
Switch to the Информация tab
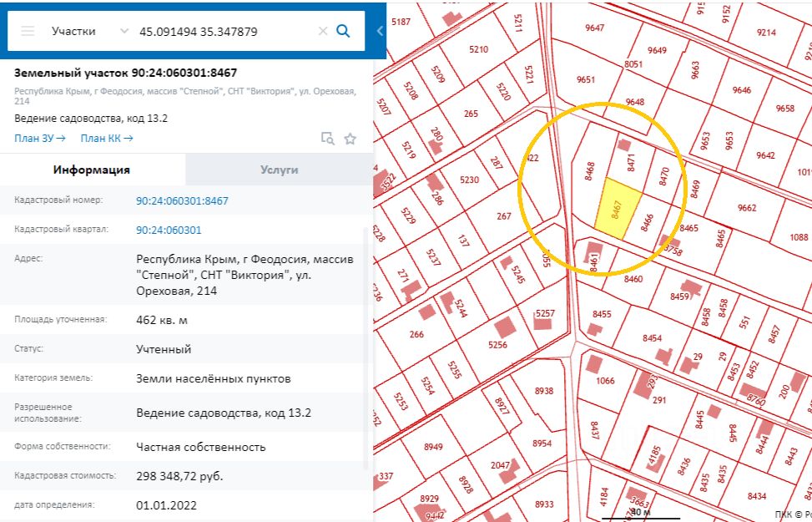tap(92, 170)
